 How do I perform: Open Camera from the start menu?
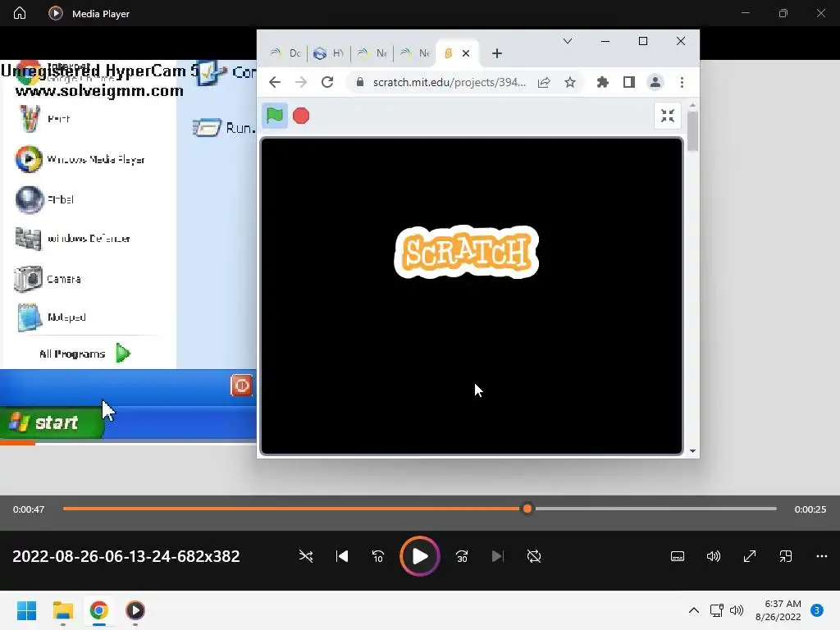(x=47, y=279)
